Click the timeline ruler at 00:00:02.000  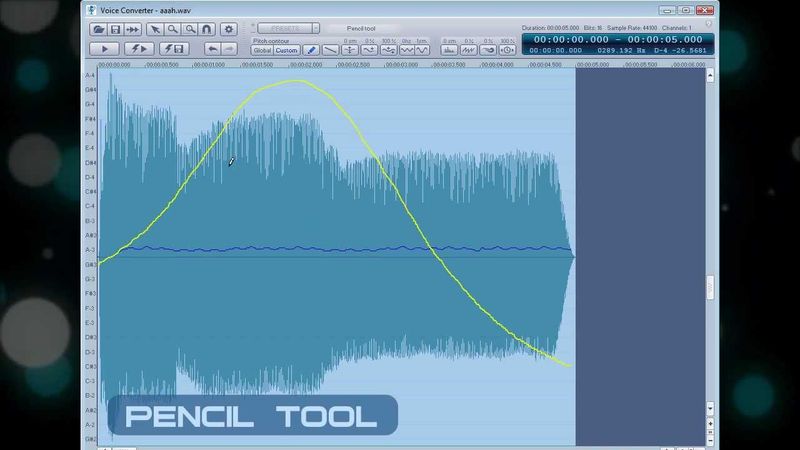pos(306,65)
